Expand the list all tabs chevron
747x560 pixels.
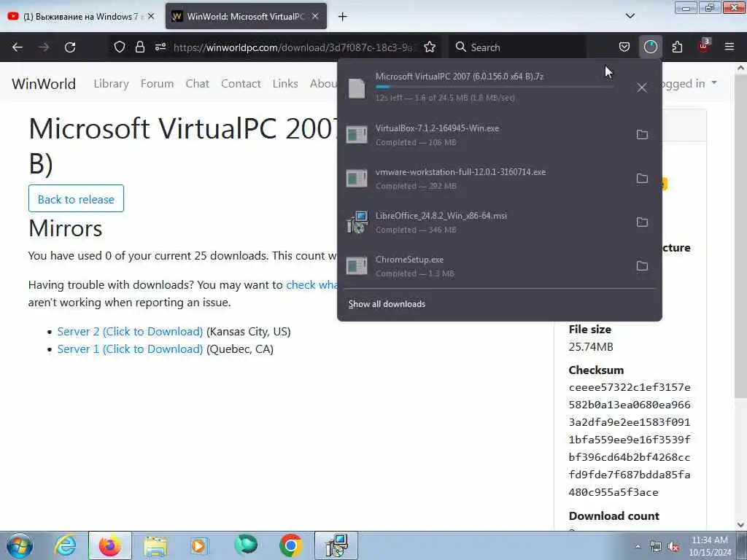coord(630,16)
